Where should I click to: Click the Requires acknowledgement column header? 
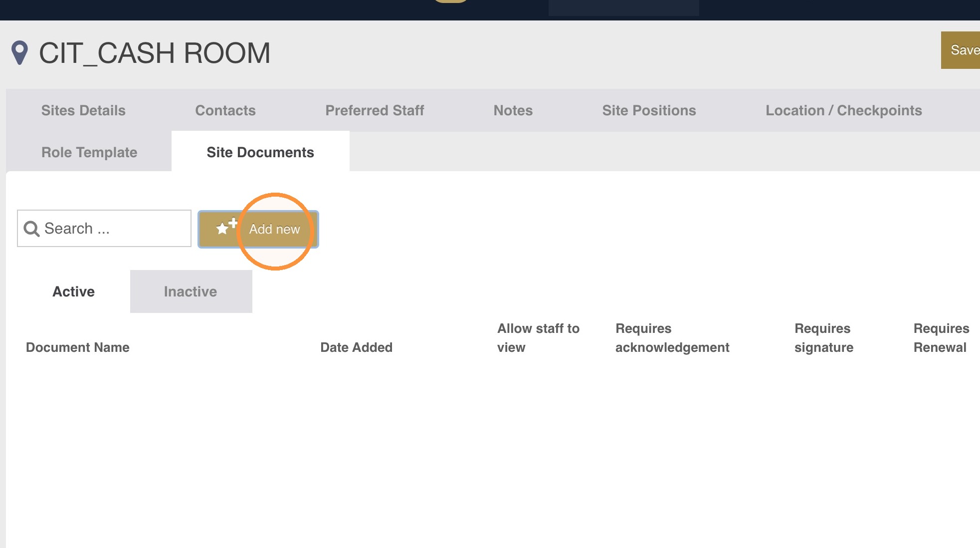(x=672, y=338)
